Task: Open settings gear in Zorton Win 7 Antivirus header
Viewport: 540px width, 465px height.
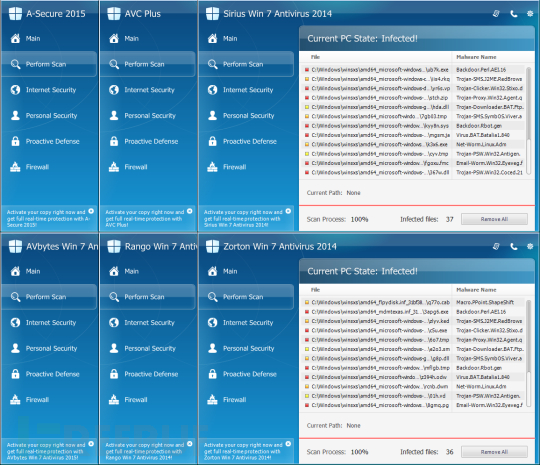Action: (530, 246)
